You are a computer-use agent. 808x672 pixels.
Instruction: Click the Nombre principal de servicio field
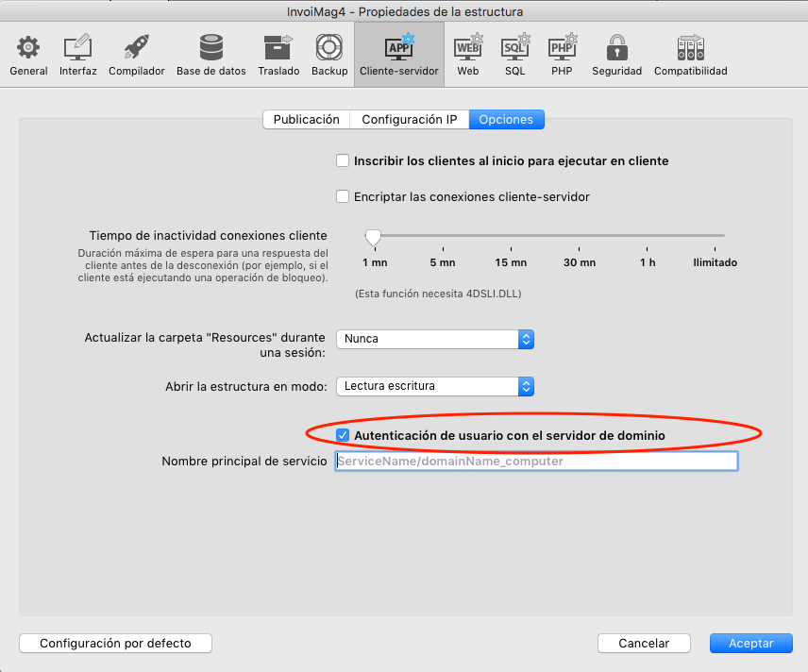(535, 462)
